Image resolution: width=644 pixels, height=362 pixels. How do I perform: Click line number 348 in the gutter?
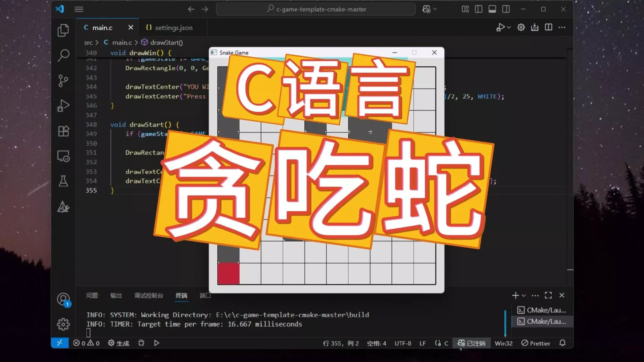click(x=91, y=125)
